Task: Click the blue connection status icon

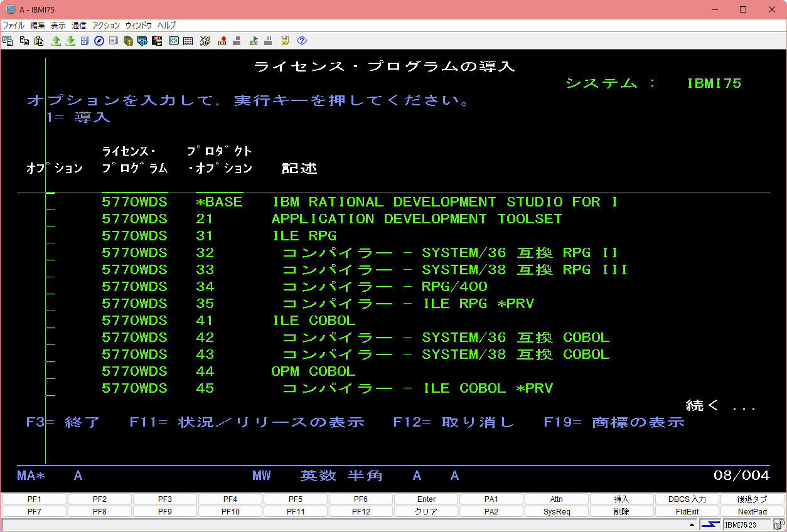Action: pyautogui.click(x=710, y=524)
